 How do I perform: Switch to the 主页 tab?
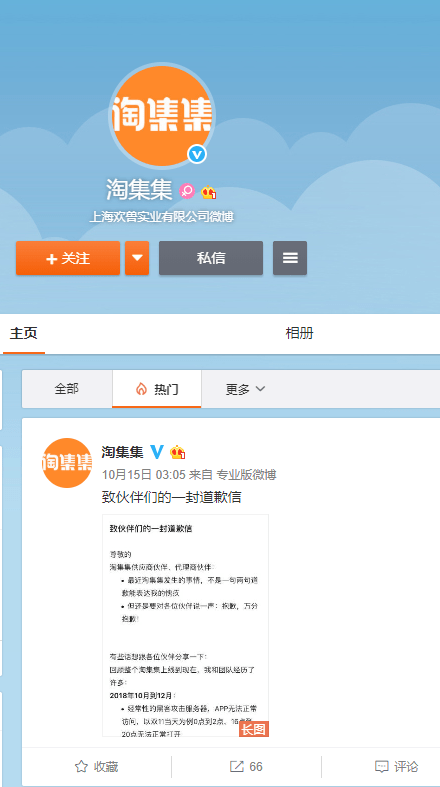[24, 333]
